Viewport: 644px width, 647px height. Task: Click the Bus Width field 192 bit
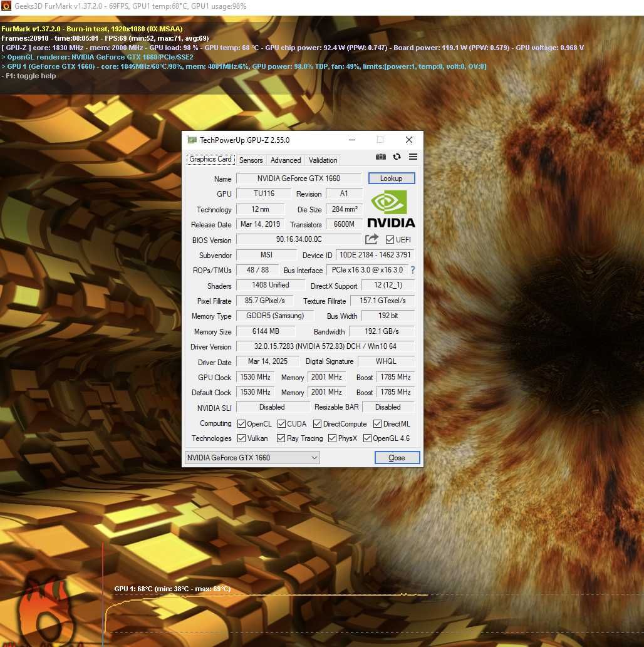[x=388, y=316]
